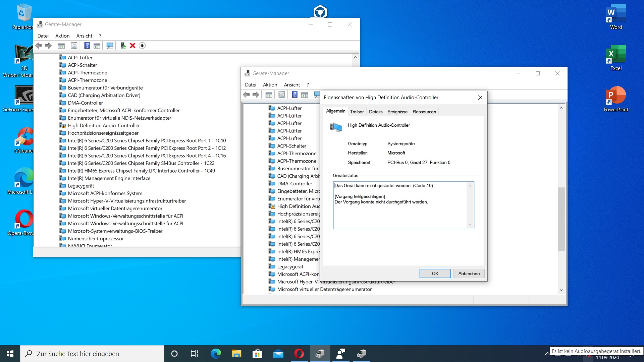
Task: Click the blue help question mark icon in back window
Action: [x=87, y=46]
